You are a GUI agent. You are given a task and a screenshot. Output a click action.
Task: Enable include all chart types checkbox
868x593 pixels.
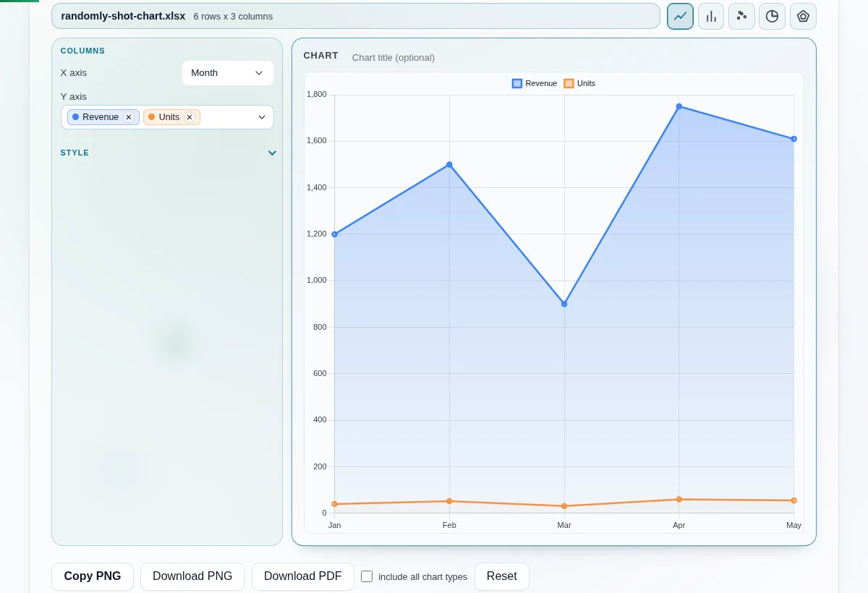point(367,576)
